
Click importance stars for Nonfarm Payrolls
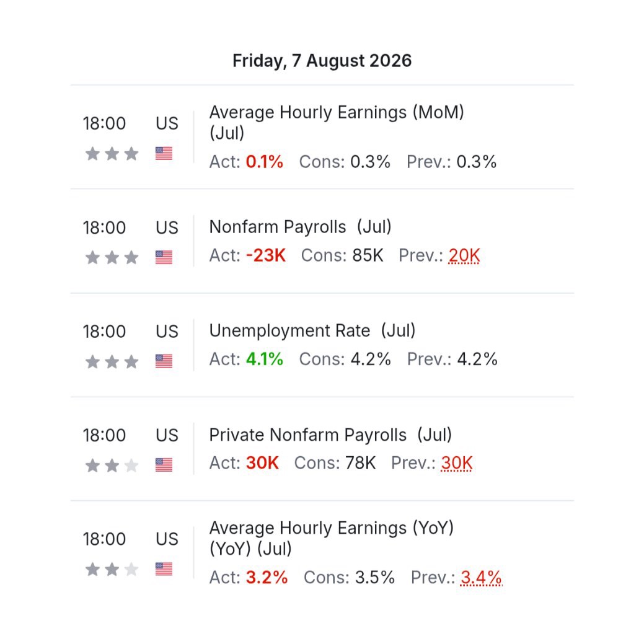click(112, 257)
